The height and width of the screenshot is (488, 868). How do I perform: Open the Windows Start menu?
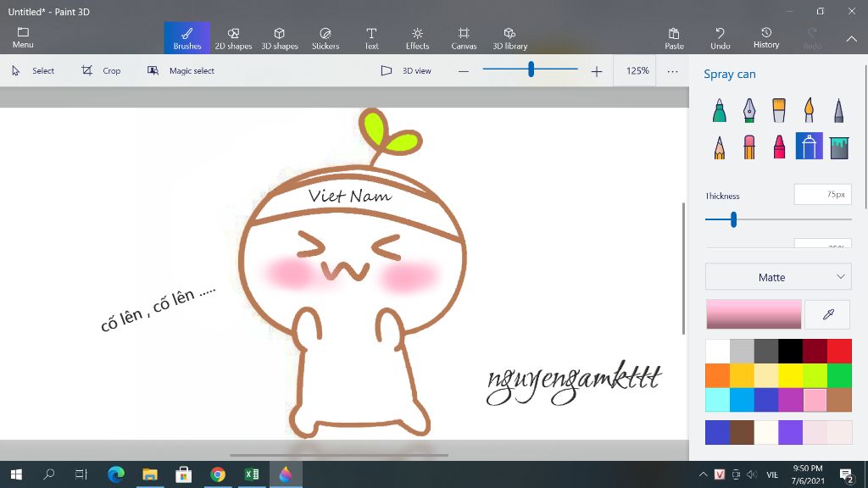16,474
